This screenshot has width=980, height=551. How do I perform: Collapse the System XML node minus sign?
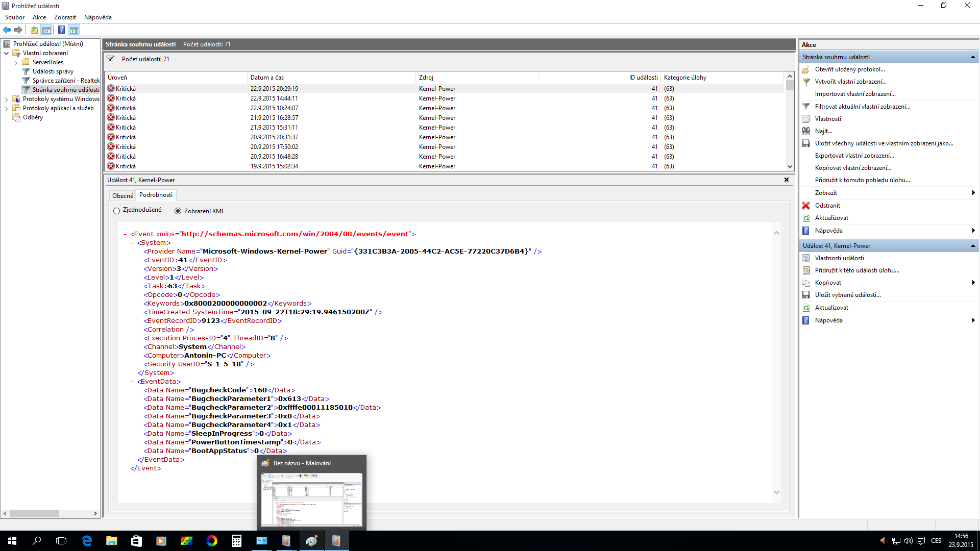[132, 243]
